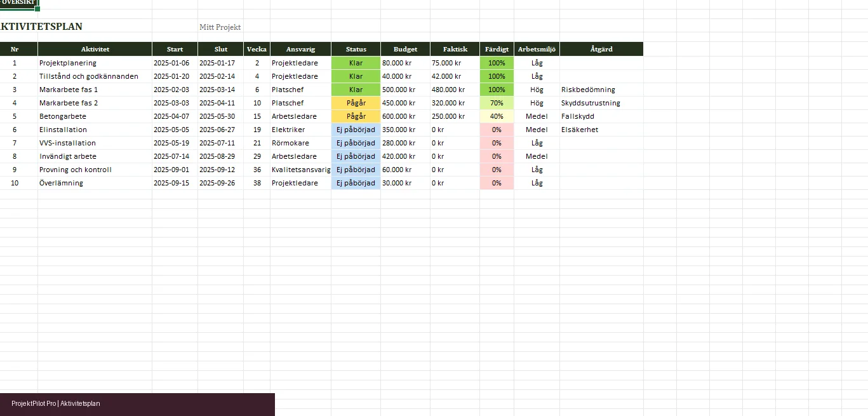Screen dimensions: 868x416
Task: Click the Slut column header
Action: point(221,49)
